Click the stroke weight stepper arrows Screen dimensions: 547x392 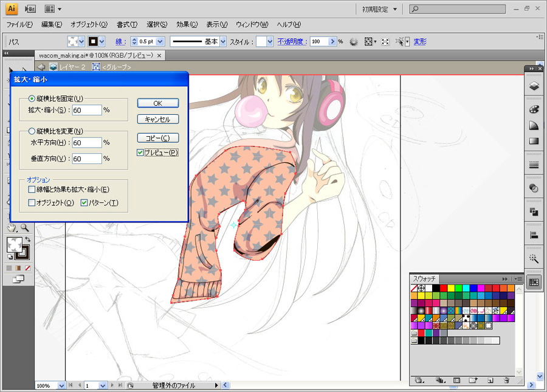point(134,42)
